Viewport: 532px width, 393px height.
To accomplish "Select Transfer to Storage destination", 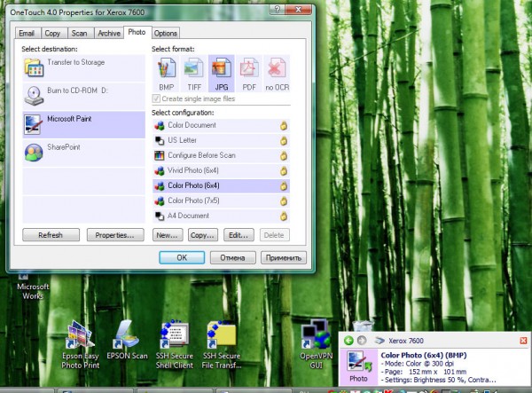I will point(84,68).
